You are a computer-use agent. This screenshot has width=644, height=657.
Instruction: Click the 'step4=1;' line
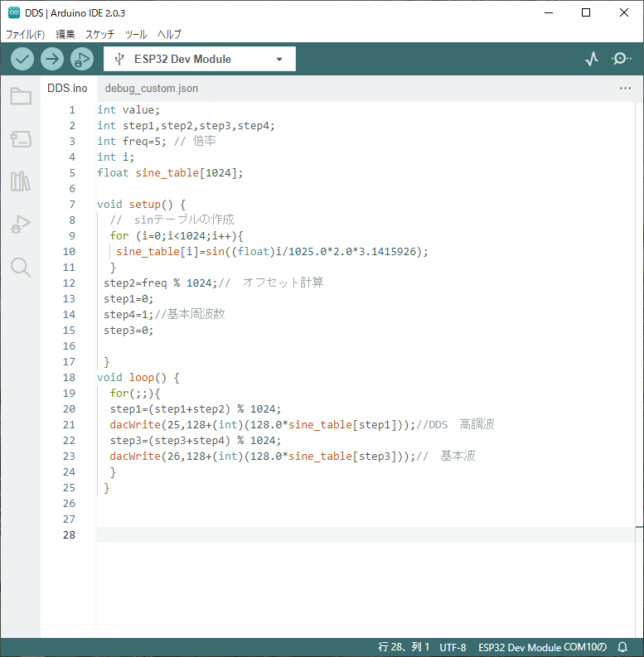tap(128, 314)
